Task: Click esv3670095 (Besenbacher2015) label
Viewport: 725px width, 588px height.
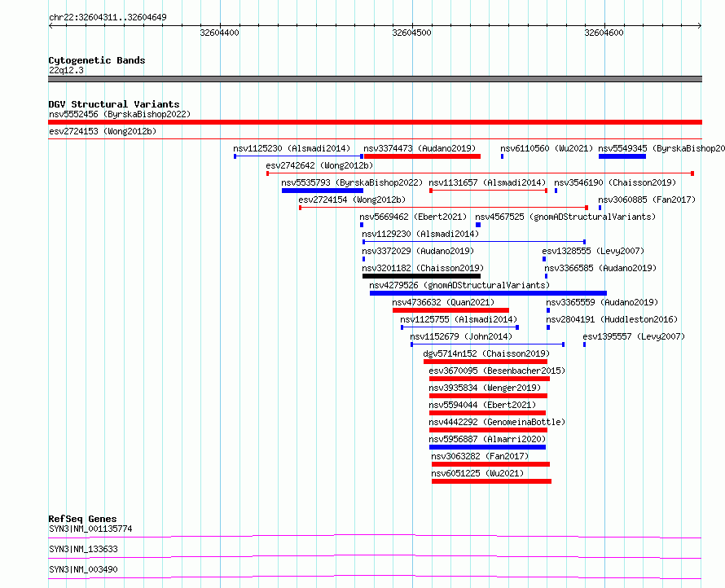Action: [x=497, y=371]
